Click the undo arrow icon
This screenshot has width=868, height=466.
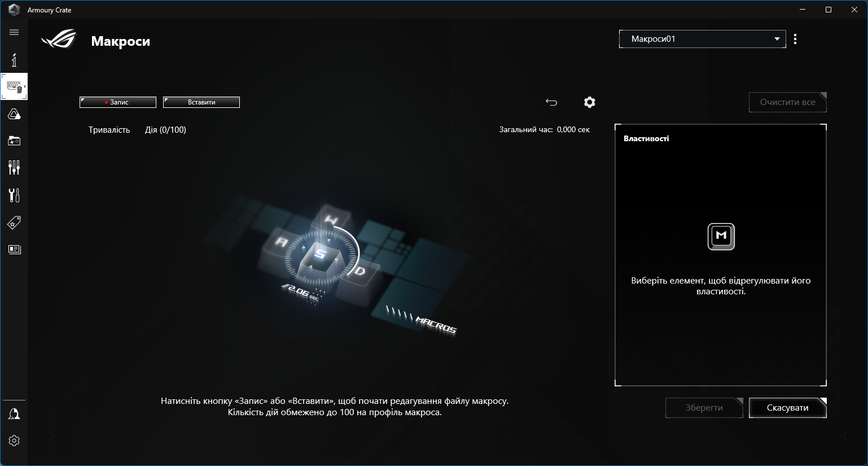[551, 102]
